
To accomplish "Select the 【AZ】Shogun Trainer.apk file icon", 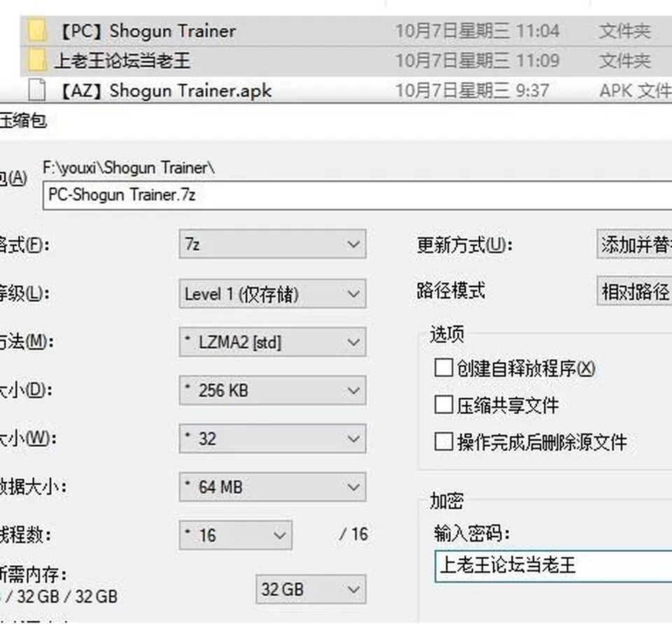I will tap(37, 90).
